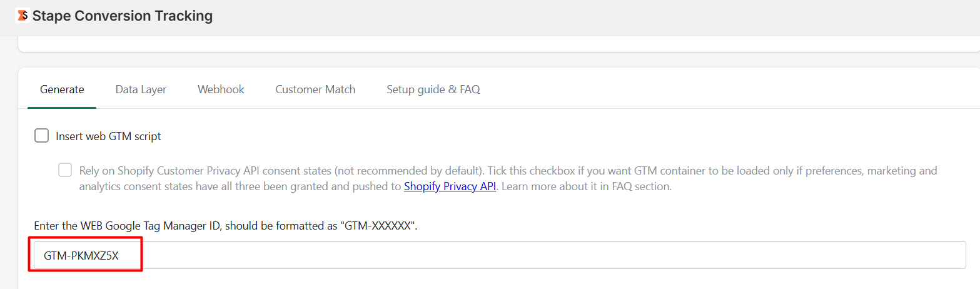This screenshot has height=289, width=980.
Task: Open the Shopify Privacy API link
Action: 450,186
